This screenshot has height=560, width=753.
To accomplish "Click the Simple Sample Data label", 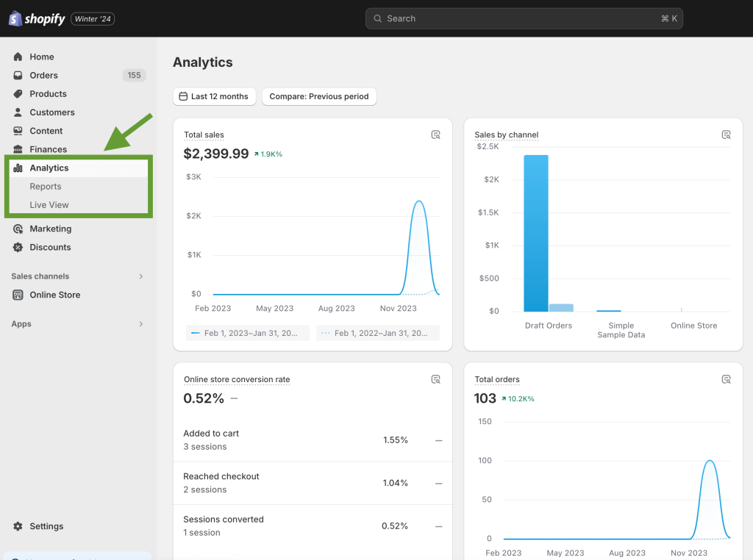I will [621, 330].
